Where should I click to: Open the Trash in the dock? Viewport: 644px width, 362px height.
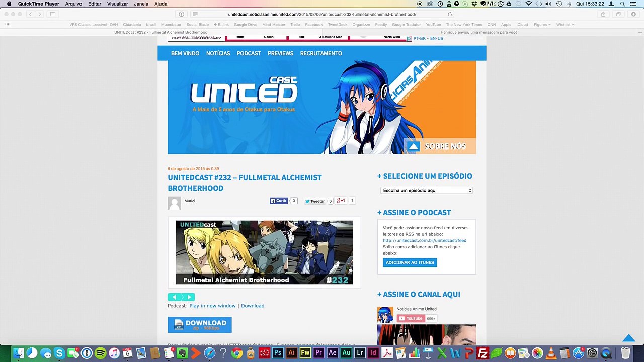[x=626, y=353]
